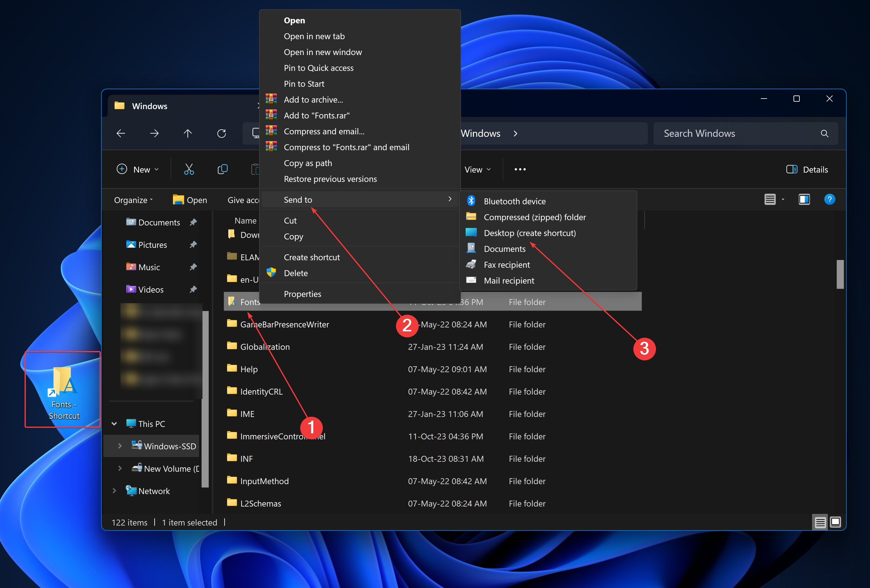
Task: Open the change view layout icon
Action: tap(770, 200)
